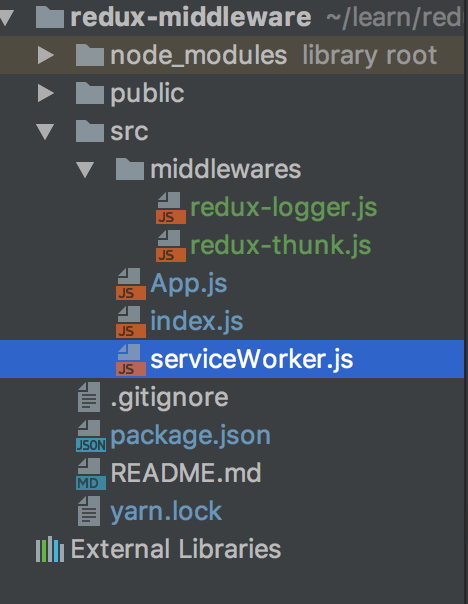Click the src folder icon

(90, 131)
